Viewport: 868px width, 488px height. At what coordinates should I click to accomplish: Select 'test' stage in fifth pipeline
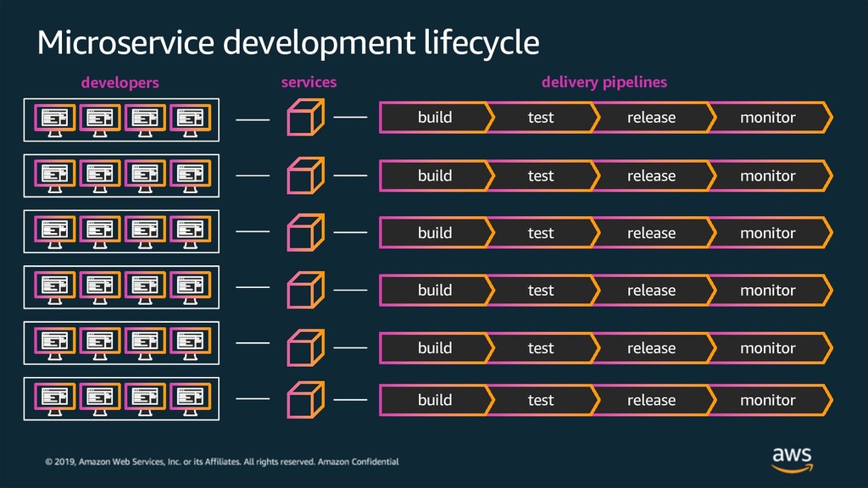(x=541, y=348)
